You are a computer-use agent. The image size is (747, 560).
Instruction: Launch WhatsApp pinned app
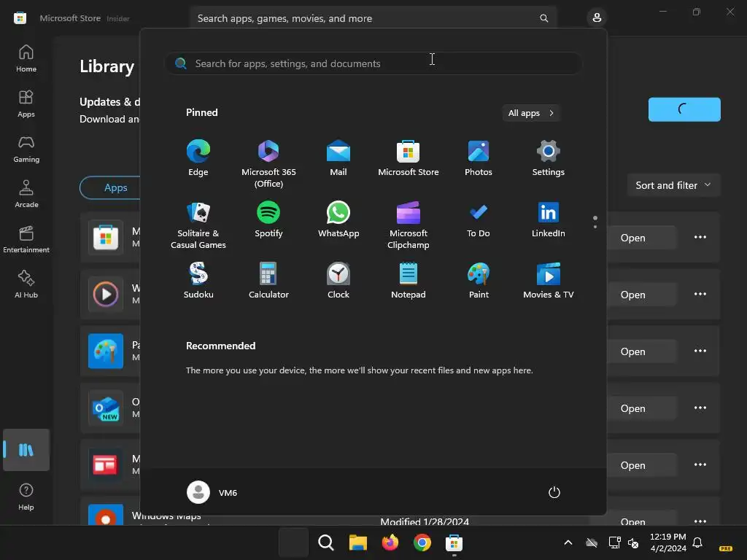338,219
